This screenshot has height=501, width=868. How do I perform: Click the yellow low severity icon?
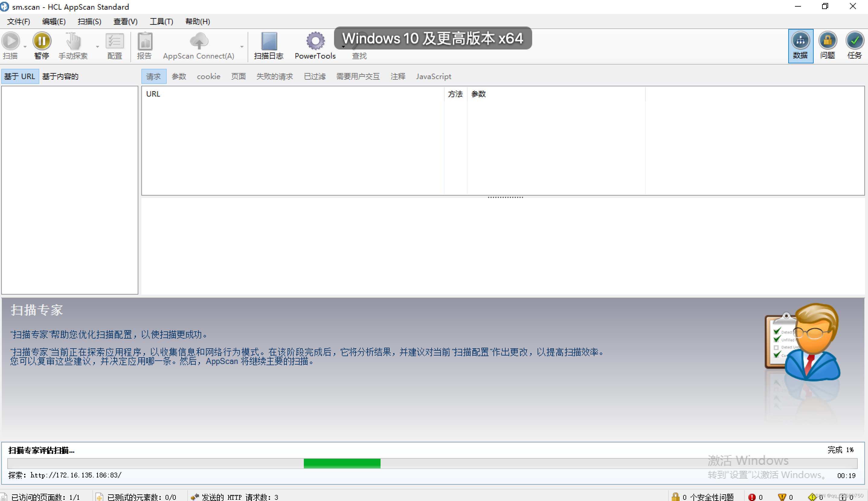coord(812,497)
